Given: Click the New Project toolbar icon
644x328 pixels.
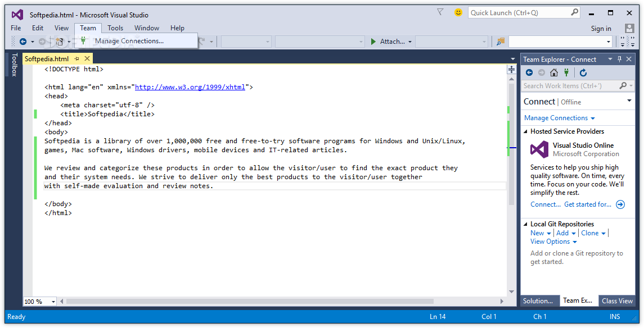Looking at the screenshot, I should (x=60, y=42).
